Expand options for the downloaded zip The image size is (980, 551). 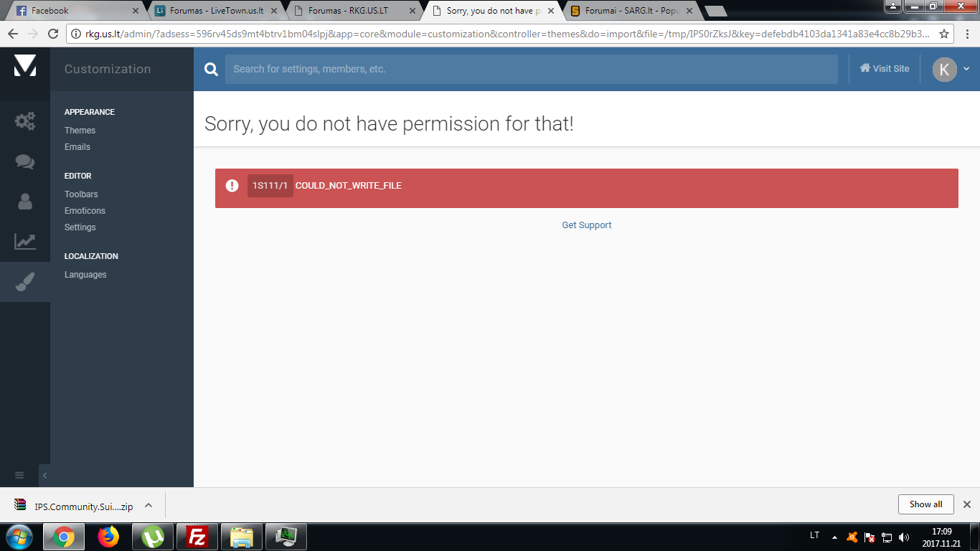pos(149,505)
